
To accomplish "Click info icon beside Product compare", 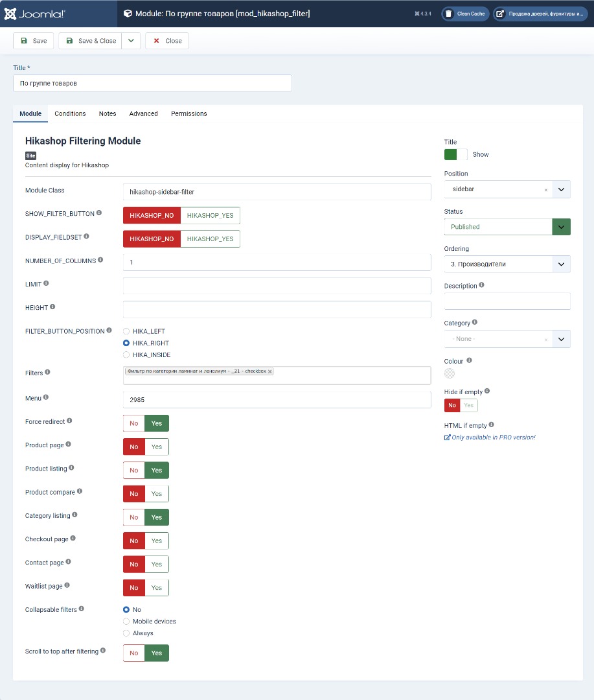I will 80,491.
